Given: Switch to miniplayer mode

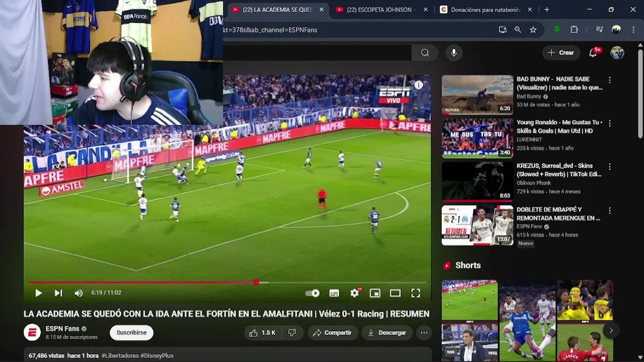Looking at the screenshot, I should coord(375,293).
